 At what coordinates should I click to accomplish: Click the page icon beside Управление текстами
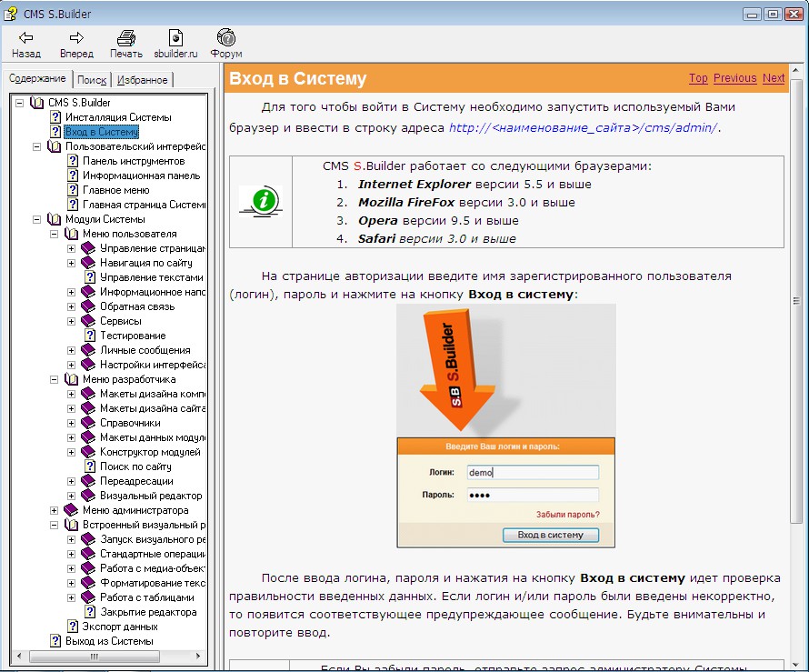click(x=90, y=277)
